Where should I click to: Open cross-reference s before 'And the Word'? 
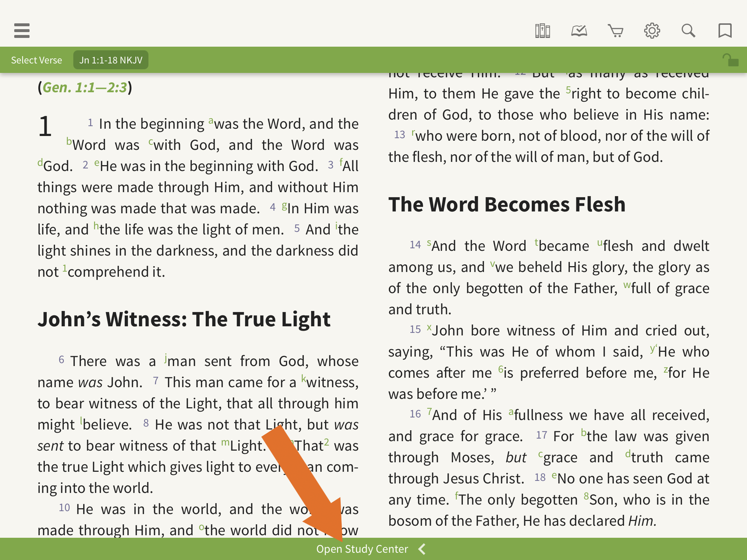[x=429, y=242]
